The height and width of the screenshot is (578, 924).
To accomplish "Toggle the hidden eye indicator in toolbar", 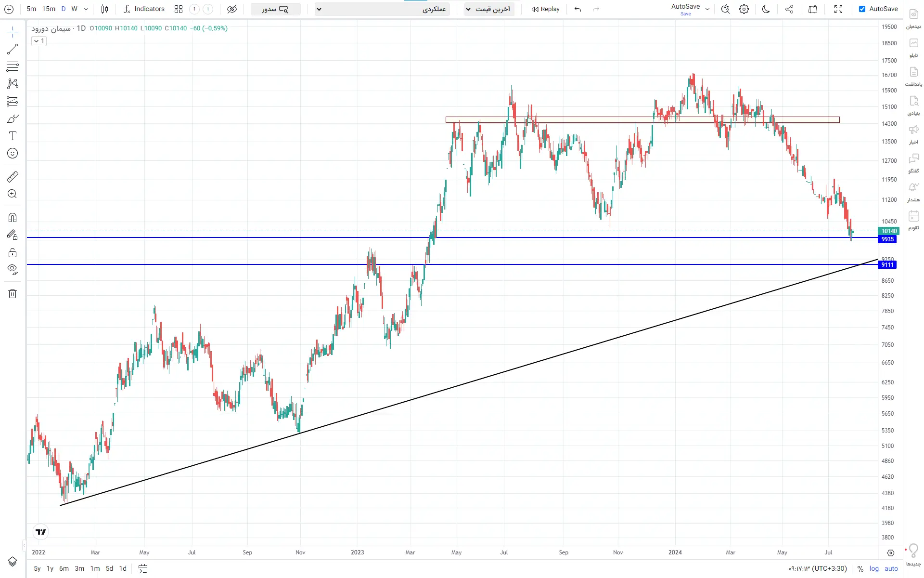I will [232, 9].
